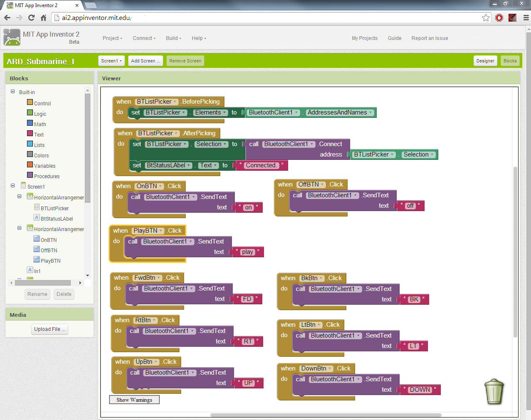531x420 pixels.
Task: Click the Report an Issue link
Action: [429, 38]
